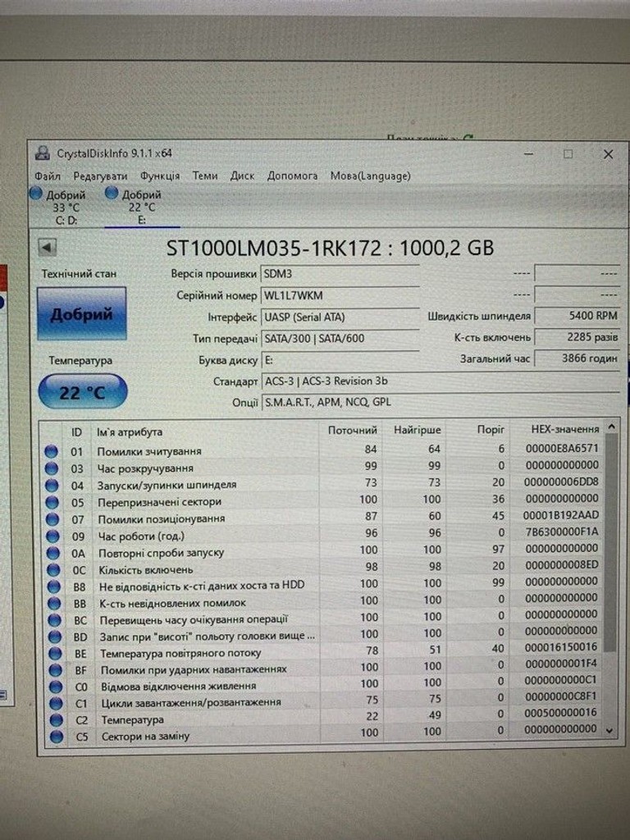This screenshot has width=630, height=840.
Task: Click the drive letter field E:
Action: (340, 360)
